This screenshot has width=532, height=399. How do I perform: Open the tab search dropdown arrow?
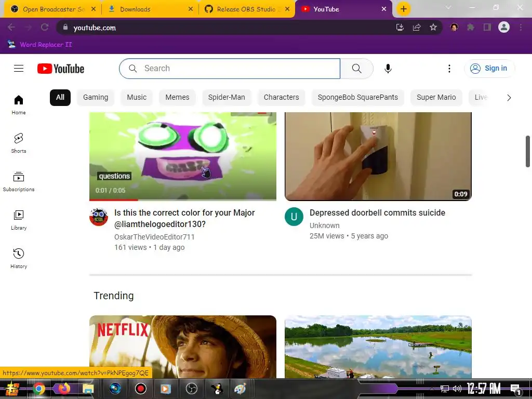click(x=448, y=7)
